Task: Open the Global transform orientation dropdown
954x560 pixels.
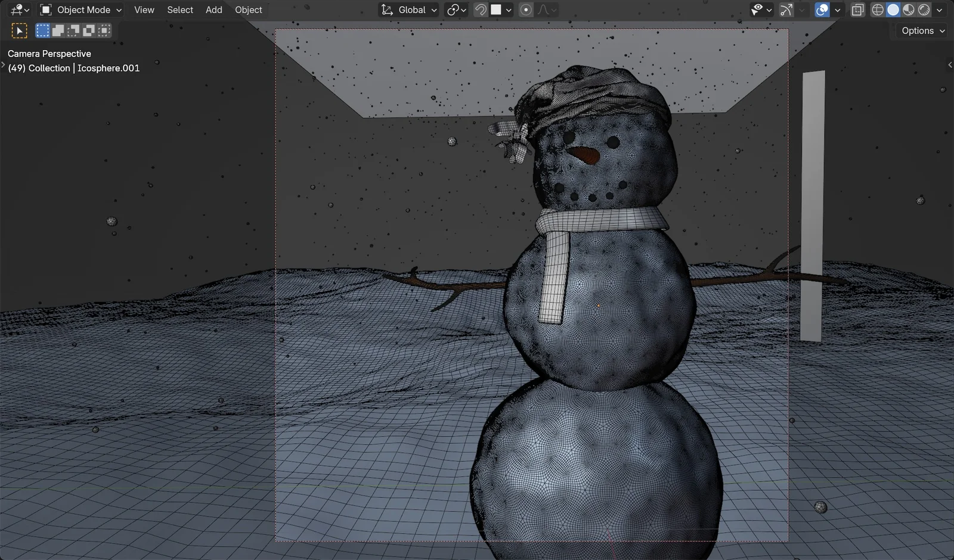Action: point(408,10)
